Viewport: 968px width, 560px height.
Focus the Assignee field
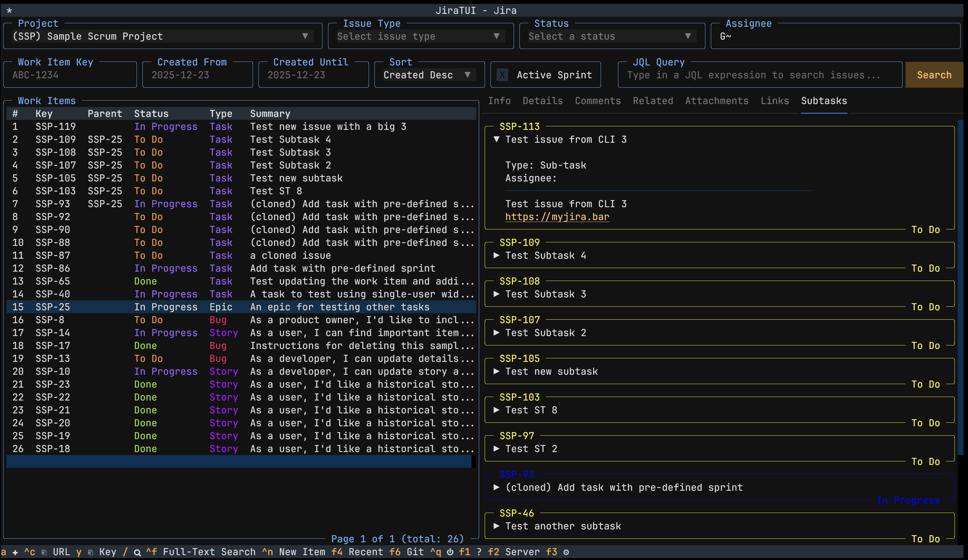click(836, 36)
